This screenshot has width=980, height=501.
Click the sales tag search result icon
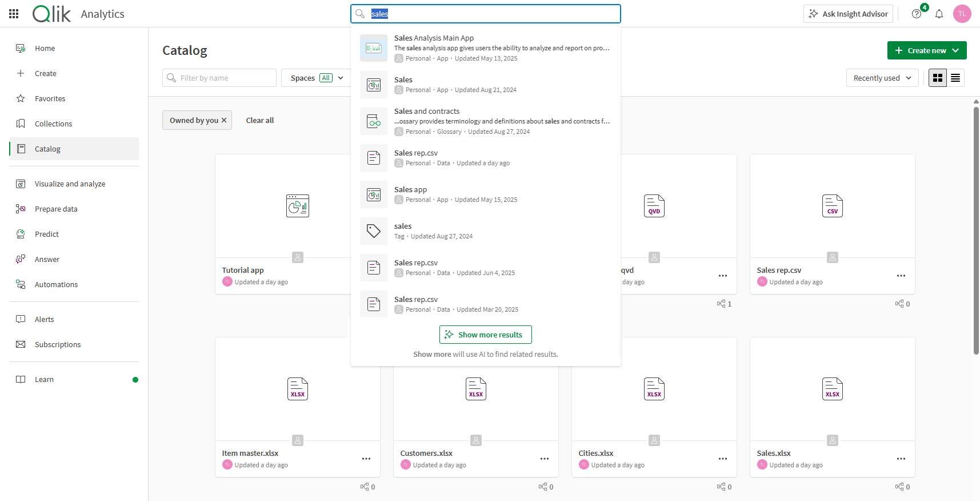click(x=374, y=231)
